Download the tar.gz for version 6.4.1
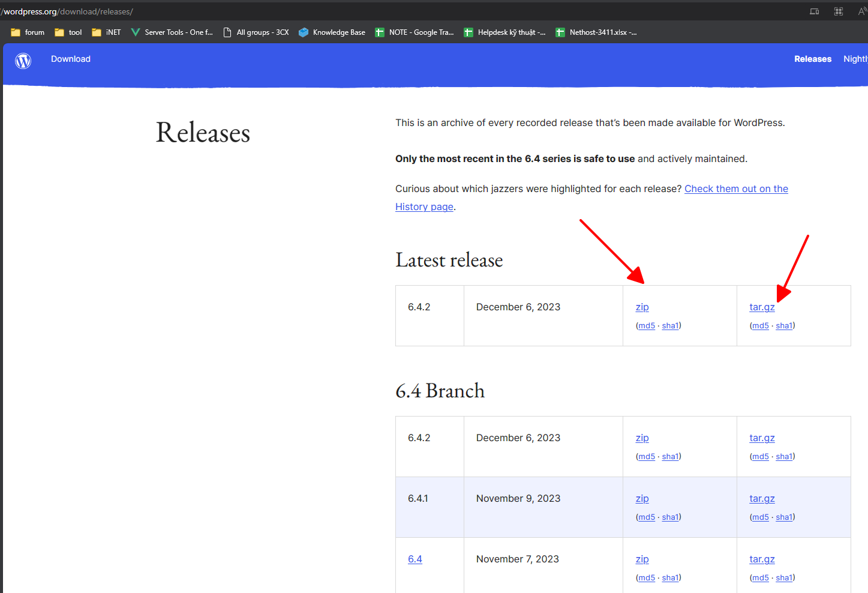Screen dimensions: 868x593 point(762,498)
